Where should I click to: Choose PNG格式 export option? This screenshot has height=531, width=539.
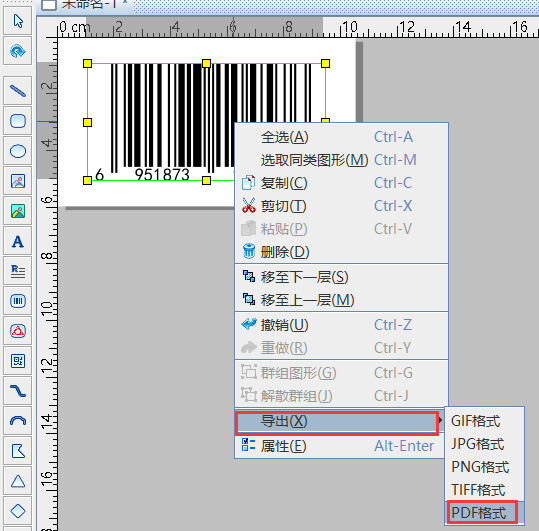point(480,467)
